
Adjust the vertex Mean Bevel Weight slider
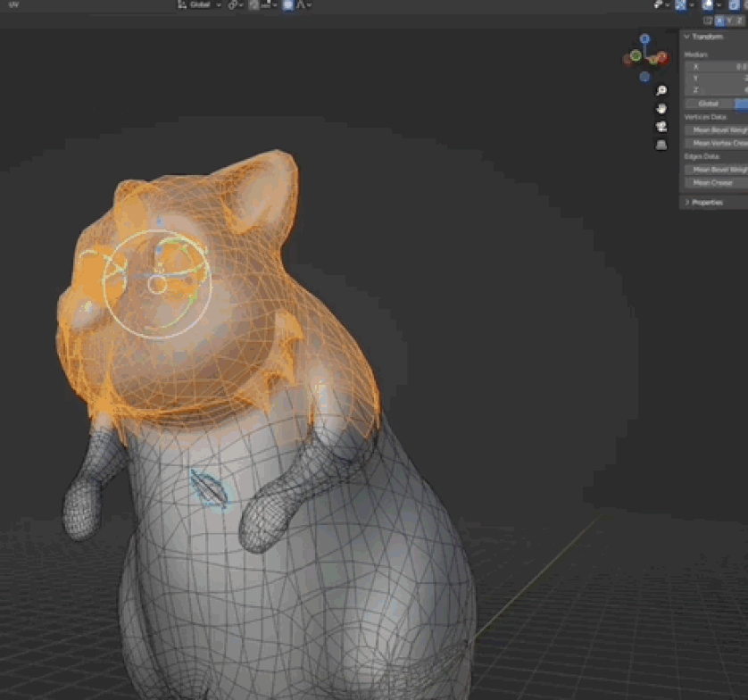click(717, 129)
